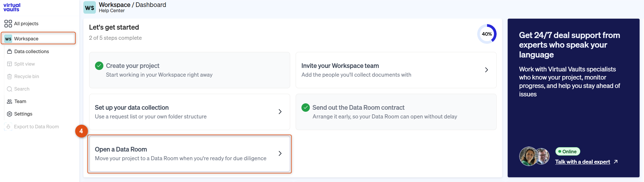Click the Data collections stack icon
The width and height of the screenshot is (644, 182).
click(x=10, y=51)
